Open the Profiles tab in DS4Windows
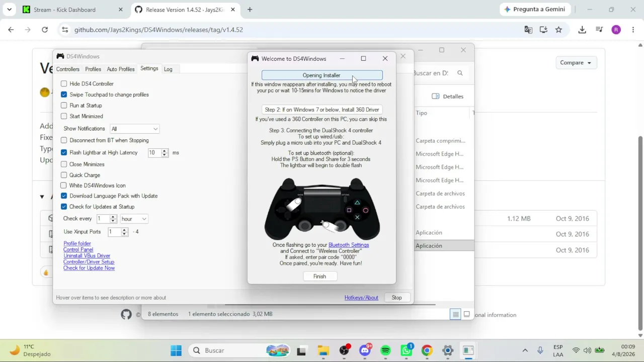Viewport: 644px width, 362px height. (93, 69)
